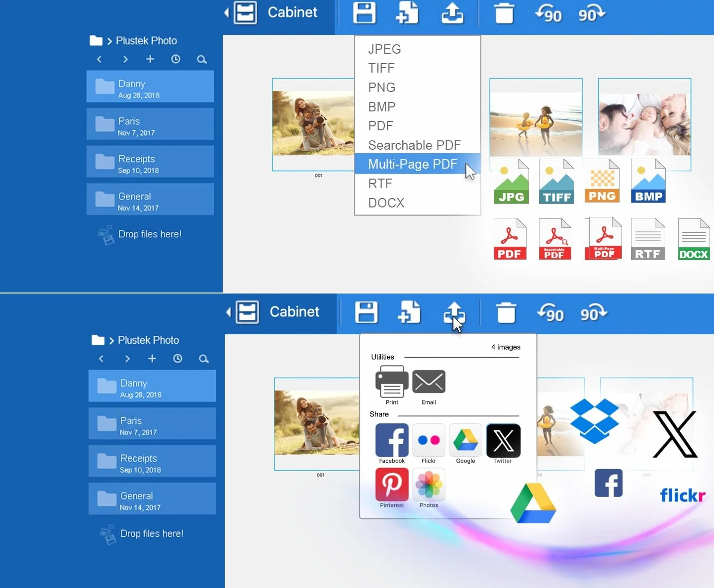Click the Cabinet icon in the share-popup window

247,312
